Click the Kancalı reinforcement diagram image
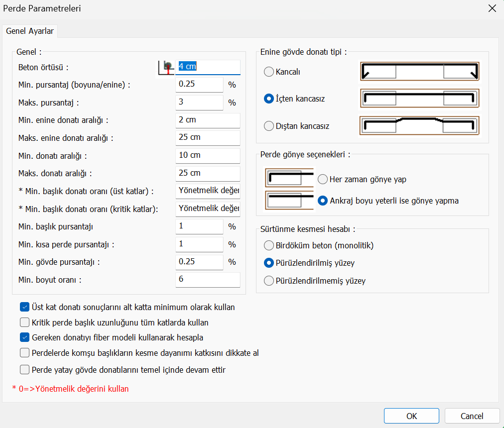The width and height of the screenshot is (504, 428). (x=419, y=72)
